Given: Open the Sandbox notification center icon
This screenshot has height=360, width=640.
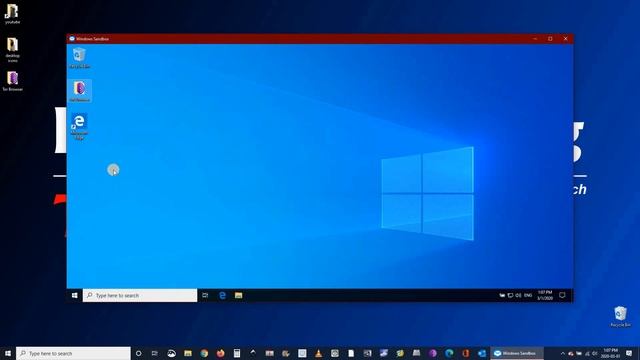Looking at the screenshot, I should [x=562, y=295].
